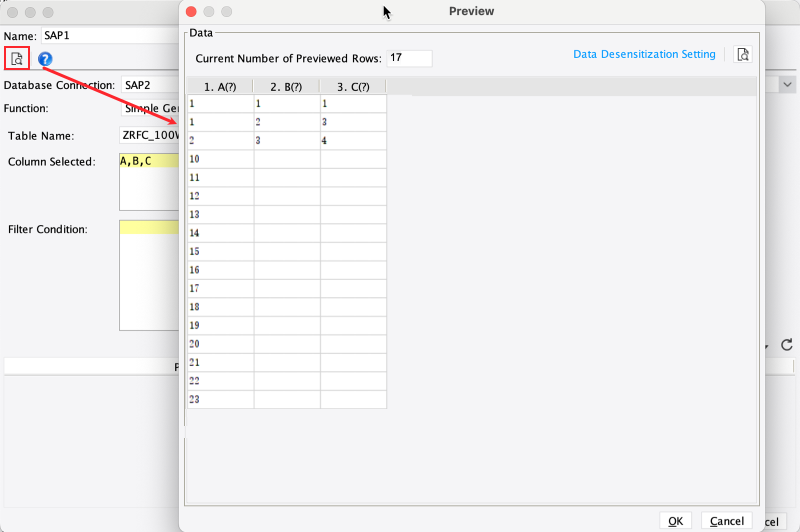This screenshot has height=532, width=800.
Task: Click cell with value 12 in column A
Action: click(220, 196)
